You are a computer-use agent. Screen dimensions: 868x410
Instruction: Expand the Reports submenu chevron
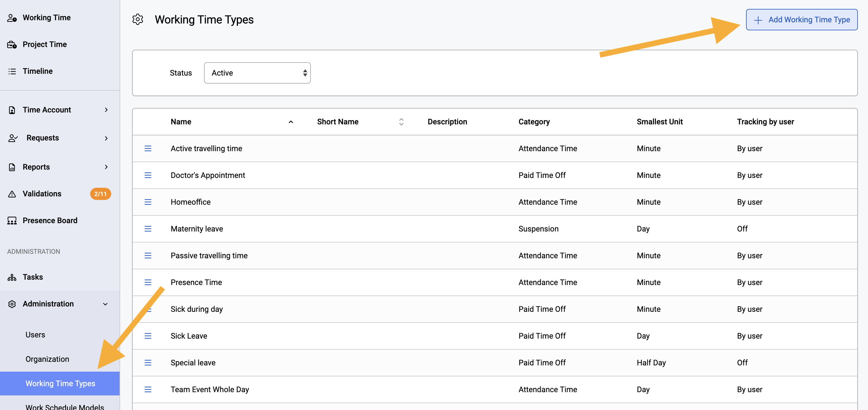(x=106, y=167)
